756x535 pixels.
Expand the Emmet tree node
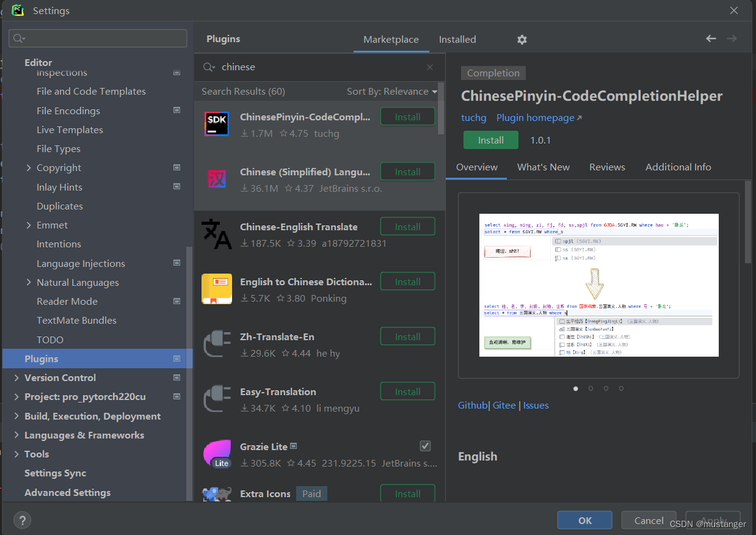(x=29, y=225)
